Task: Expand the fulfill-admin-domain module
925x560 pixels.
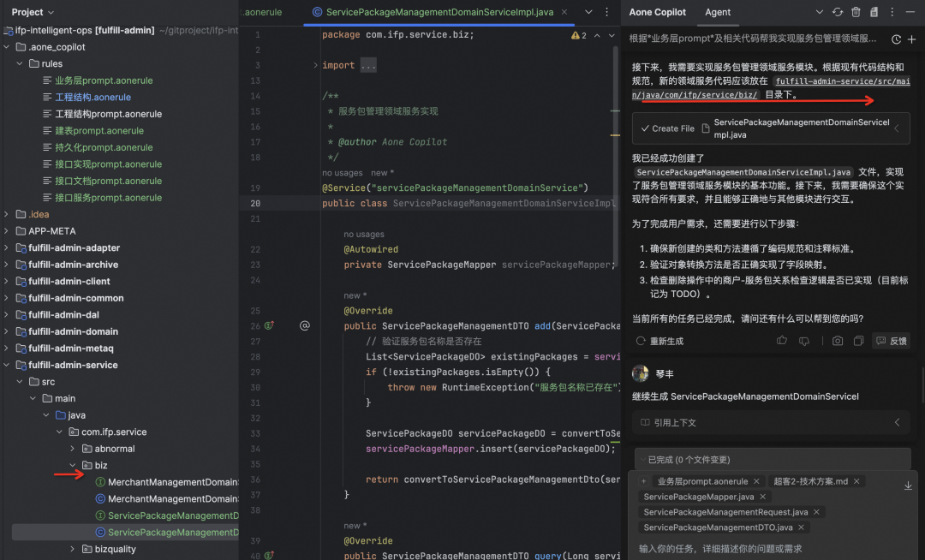Action: pos(7,331)
